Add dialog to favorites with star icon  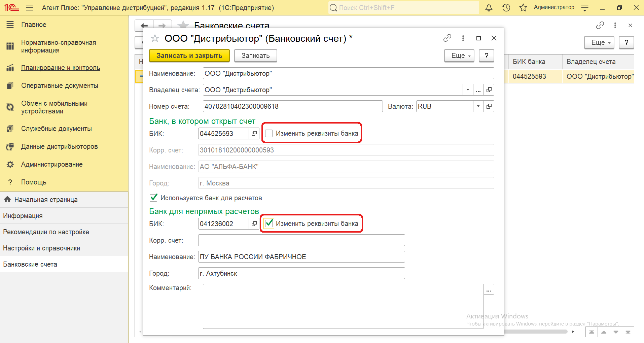click(155, 38)
